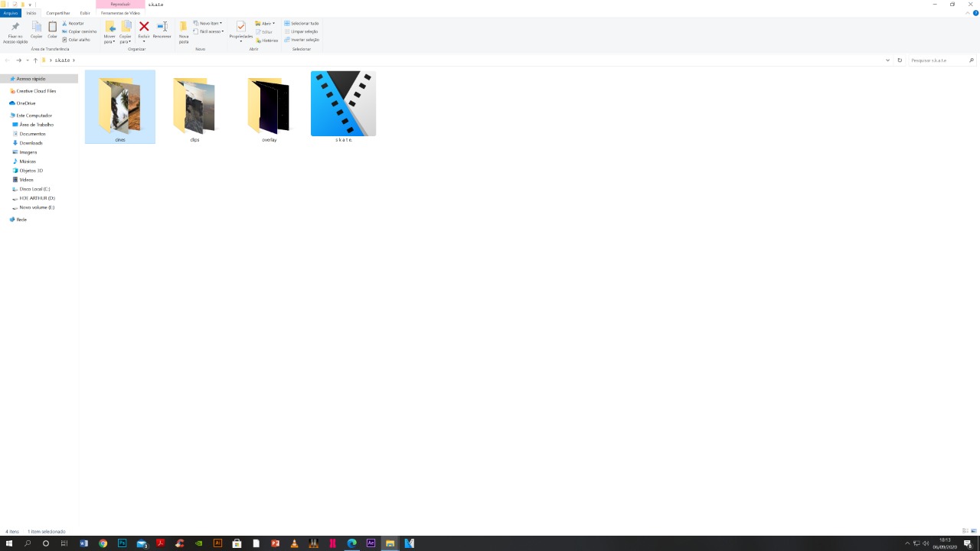Click s.k.a.t.e in the address path
980x551 pixels.
tap(62, 60)
